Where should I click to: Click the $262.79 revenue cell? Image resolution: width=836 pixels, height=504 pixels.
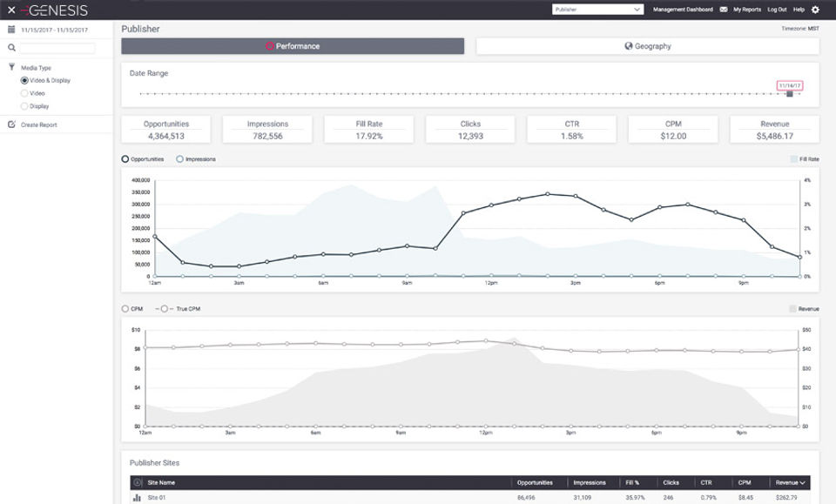(786, 498)
